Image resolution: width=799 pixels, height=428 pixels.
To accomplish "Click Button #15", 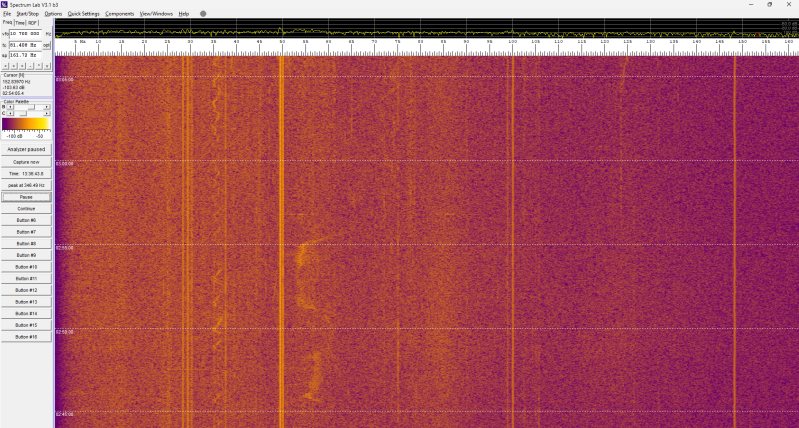I will coord(26,325).
